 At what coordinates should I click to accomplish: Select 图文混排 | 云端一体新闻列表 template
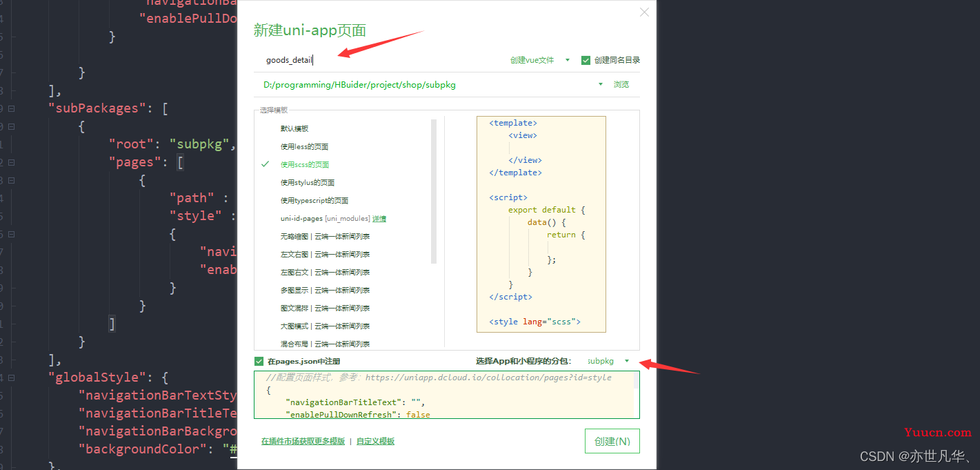pos(325,309)
